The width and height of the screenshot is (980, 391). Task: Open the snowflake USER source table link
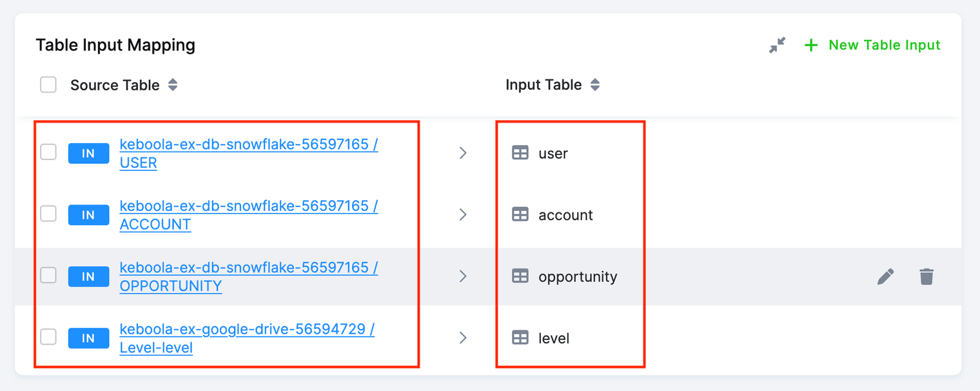(249, 154)
